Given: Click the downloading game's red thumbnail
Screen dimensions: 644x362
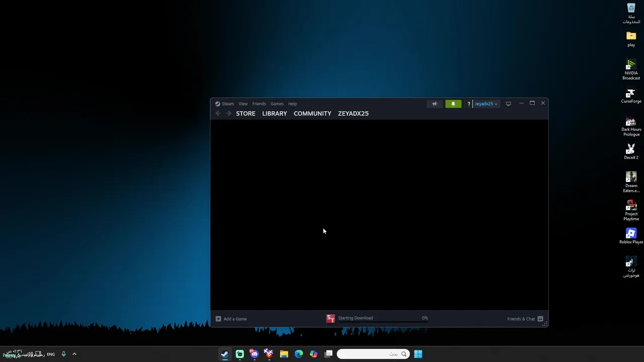Looking at the screenshot, I should pos(331,319).
